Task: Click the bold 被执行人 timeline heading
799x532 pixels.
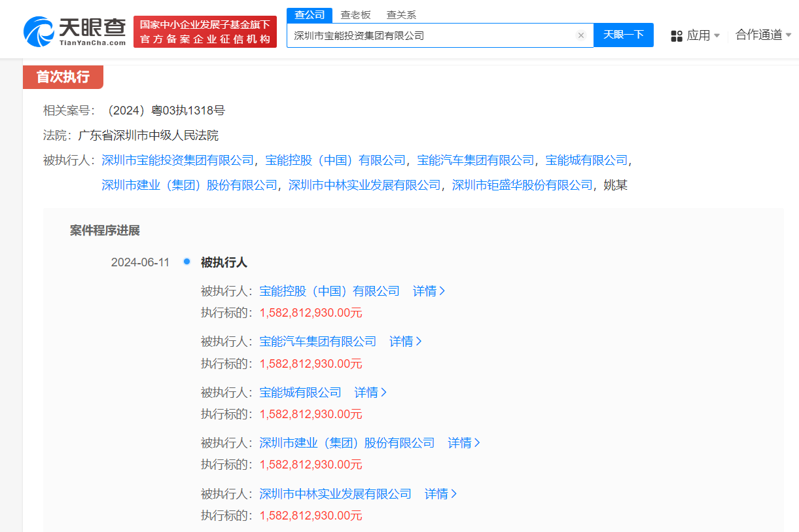Action: 224,262
